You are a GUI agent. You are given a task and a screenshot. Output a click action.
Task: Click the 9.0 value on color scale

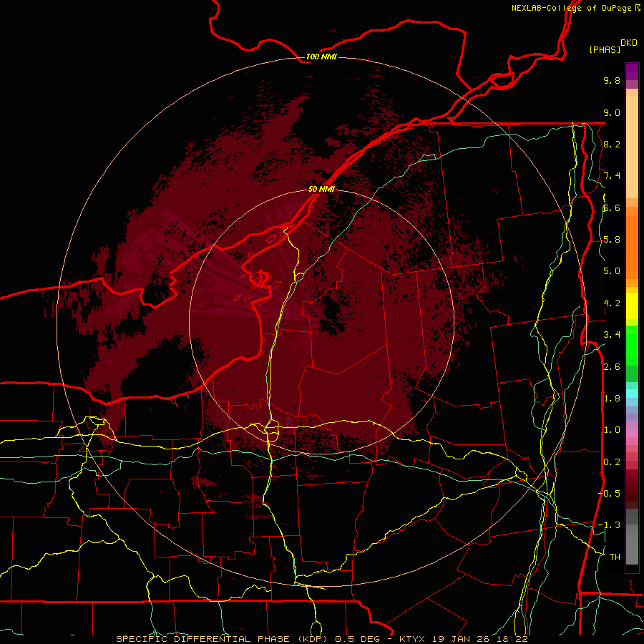pyautogui.click(x=612, y=112)
